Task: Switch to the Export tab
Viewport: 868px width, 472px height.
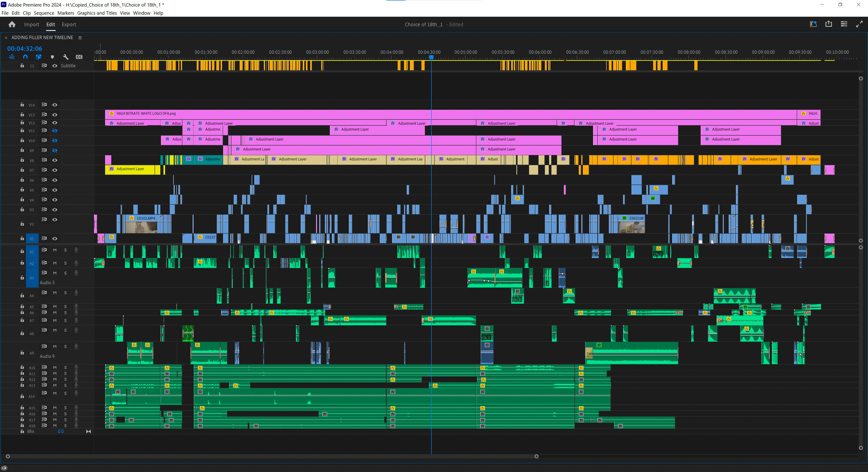Action: tap(69, 24)
